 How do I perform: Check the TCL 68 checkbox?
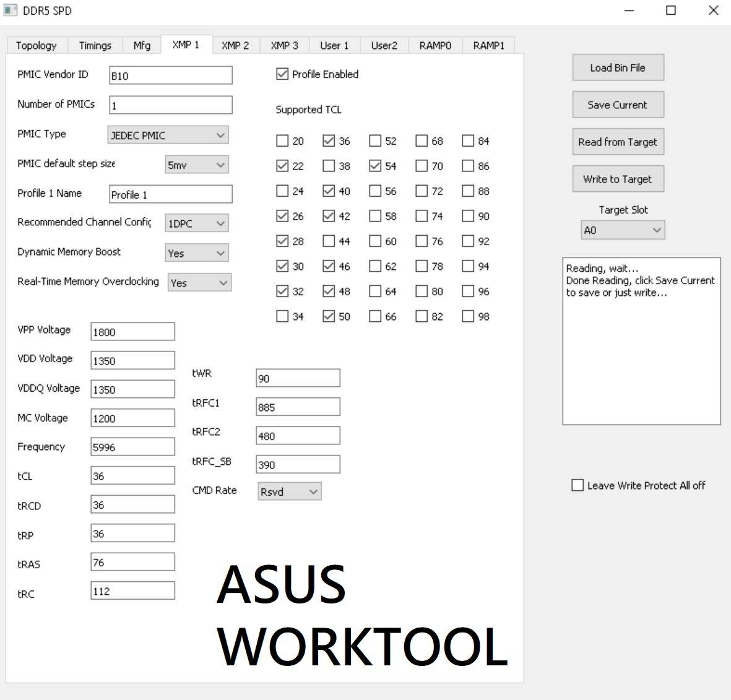point(422,140)
